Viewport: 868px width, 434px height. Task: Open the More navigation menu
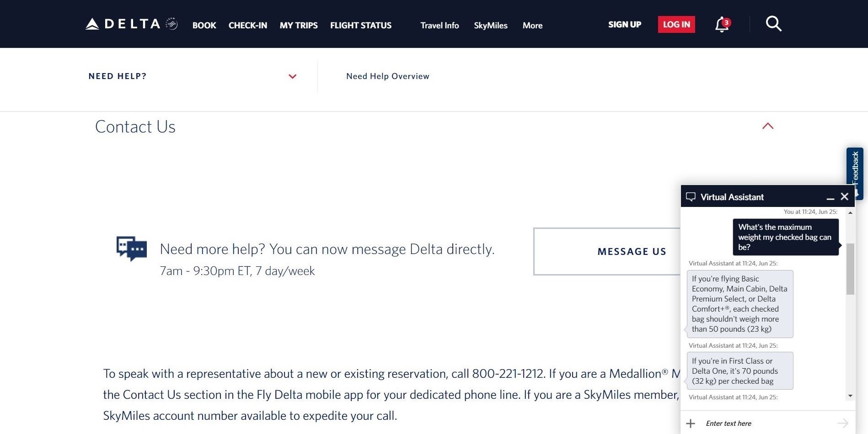tap(532, 26)
